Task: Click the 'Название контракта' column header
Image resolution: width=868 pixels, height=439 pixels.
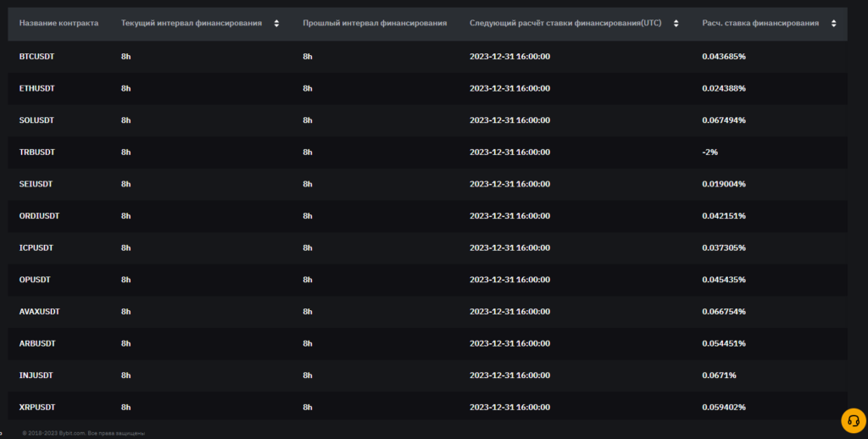Action: 58,23
